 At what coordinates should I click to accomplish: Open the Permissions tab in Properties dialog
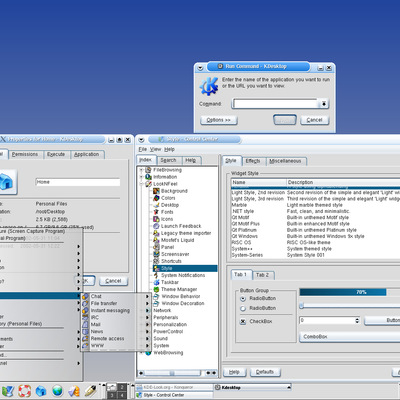coord(25,154)
